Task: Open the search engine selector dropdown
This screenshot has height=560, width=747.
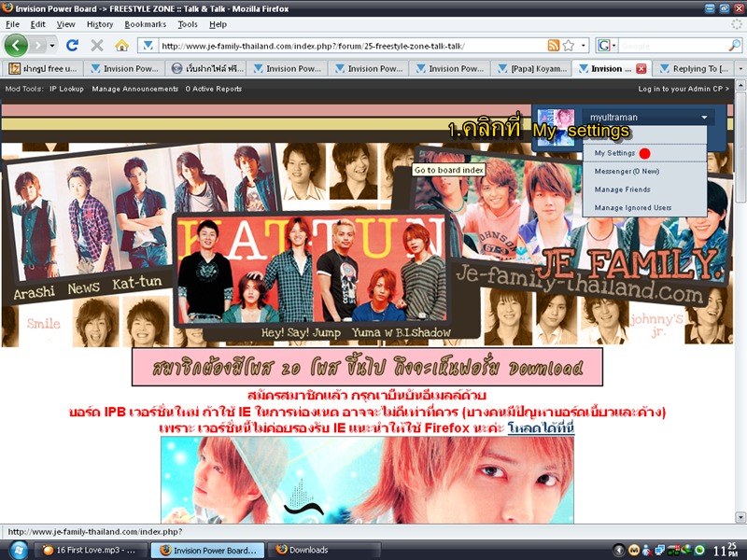Action: click(607, 46)
